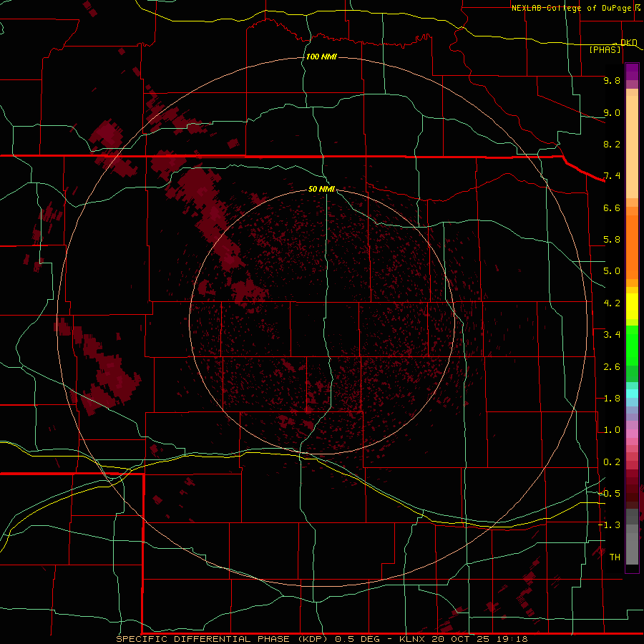Click the 100 NMI range ring label
Image resolution: width=644 pixels, height=644 pixels.
[321, 57]
